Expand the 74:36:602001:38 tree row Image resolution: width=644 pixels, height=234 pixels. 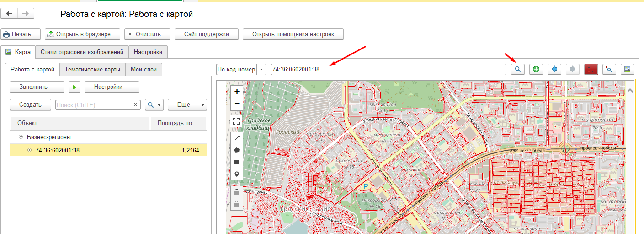coord(30,150)
